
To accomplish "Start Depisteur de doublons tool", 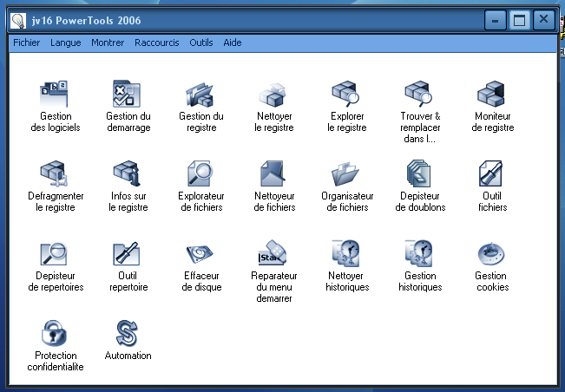I will point(420,175).
